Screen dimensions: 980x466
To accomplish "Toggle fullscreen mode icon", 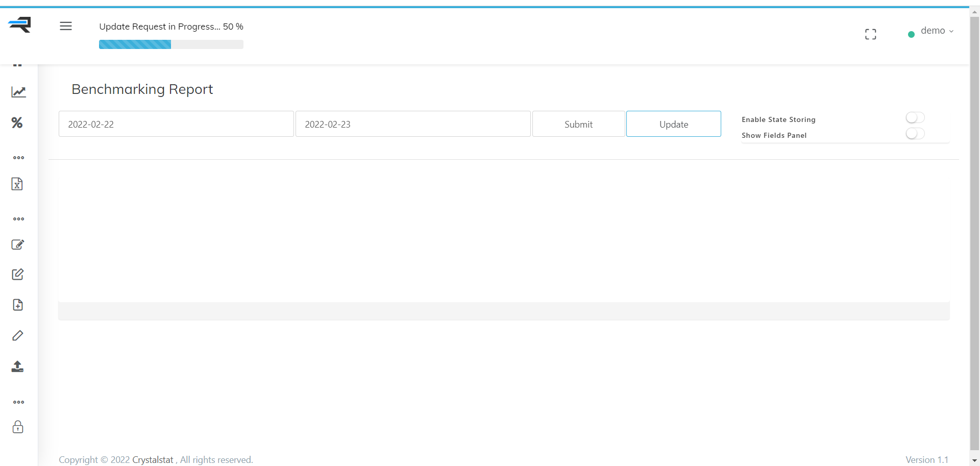I will tap(871, 34).
